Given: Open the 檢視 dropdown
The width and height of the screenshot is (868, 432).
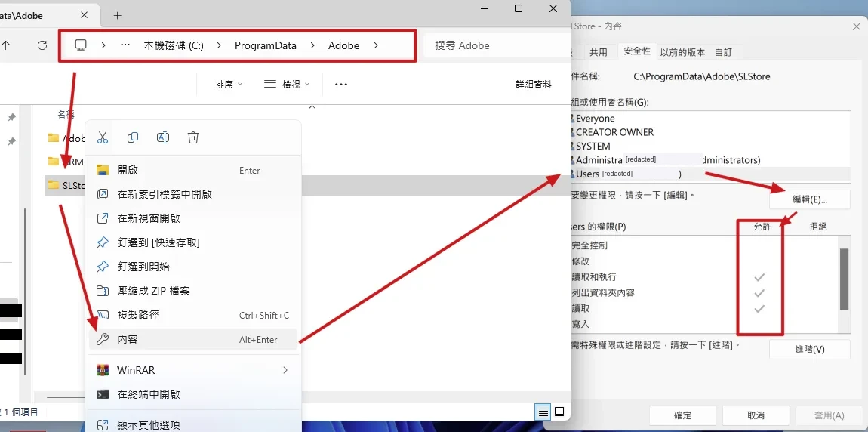Looking at the screenshot, I should 286,84.
